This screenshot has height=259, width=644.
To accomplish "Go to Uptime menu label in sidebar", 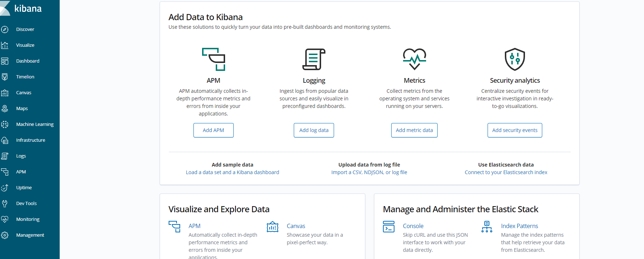I will pos(24,188).
